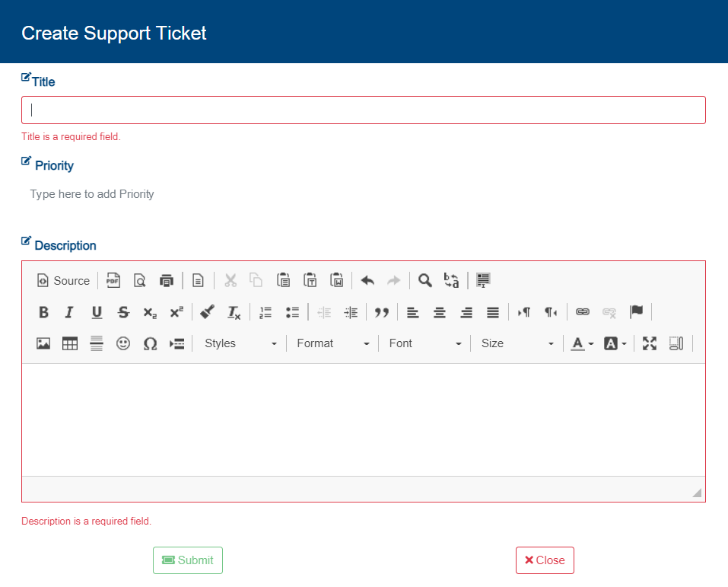The height and width of the screenshot is (587, 728).
Task: Open the Templates icon
Action: click(199, 281)
